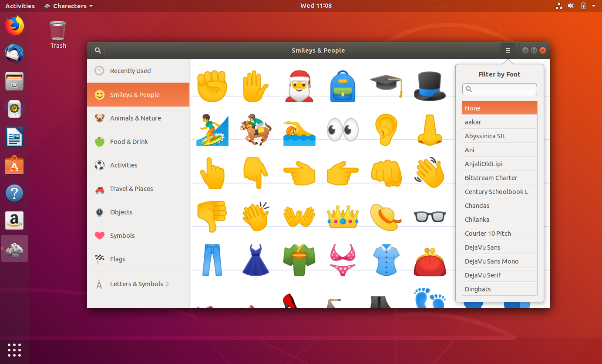This screenshot has width=602, height=364.
Task: Select the Bitstream Charter font entry
Action: 499,177
